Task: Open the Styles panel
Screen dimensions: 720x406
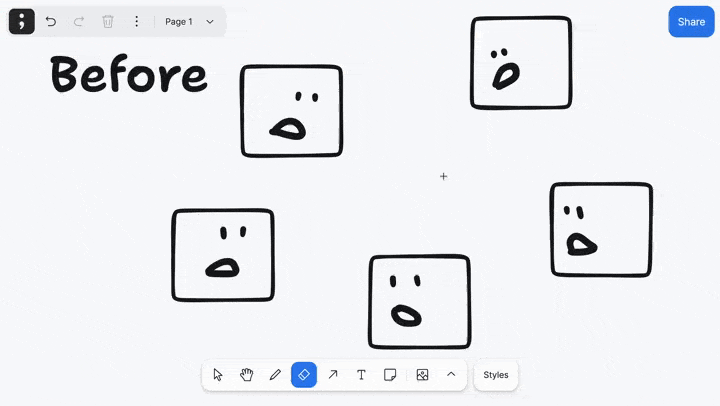Action: (496, 375)
